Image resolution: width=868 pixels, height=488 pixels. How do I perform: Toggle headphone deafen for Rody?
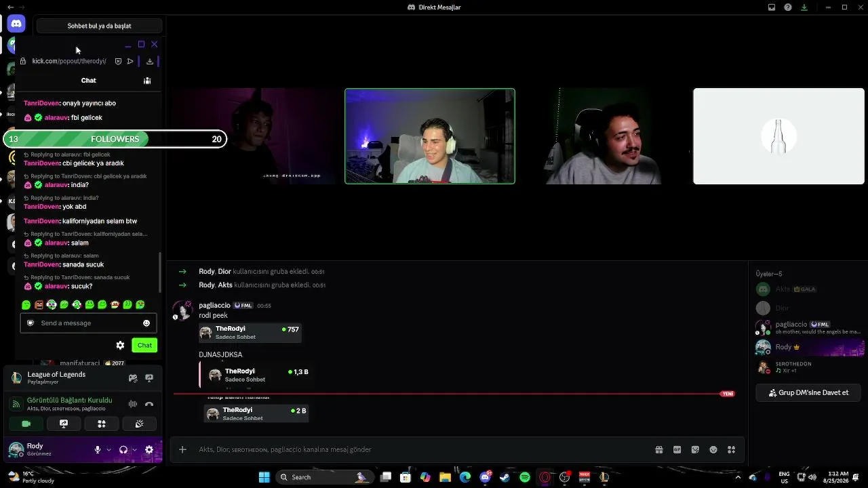tap(123, 449)
